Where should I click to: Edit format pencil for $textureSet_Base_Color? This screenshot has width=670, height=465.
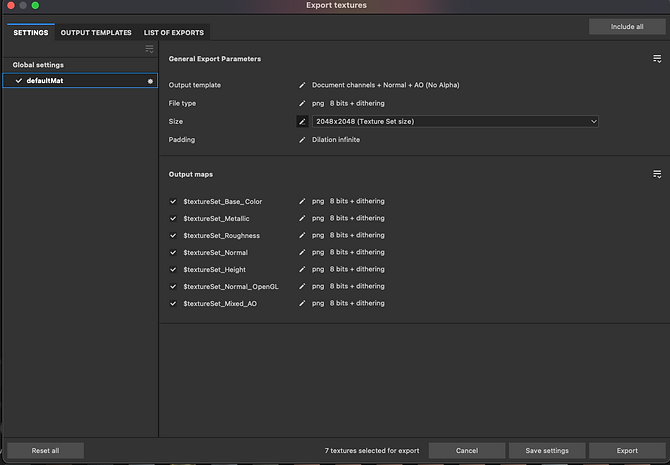(302, 201)
